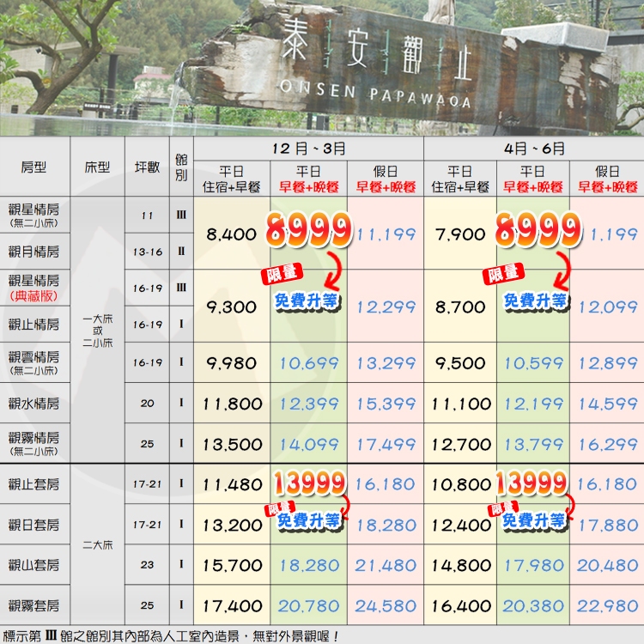
Task: Click the 12月~3月 period header
Action: [x=308, y=149]
